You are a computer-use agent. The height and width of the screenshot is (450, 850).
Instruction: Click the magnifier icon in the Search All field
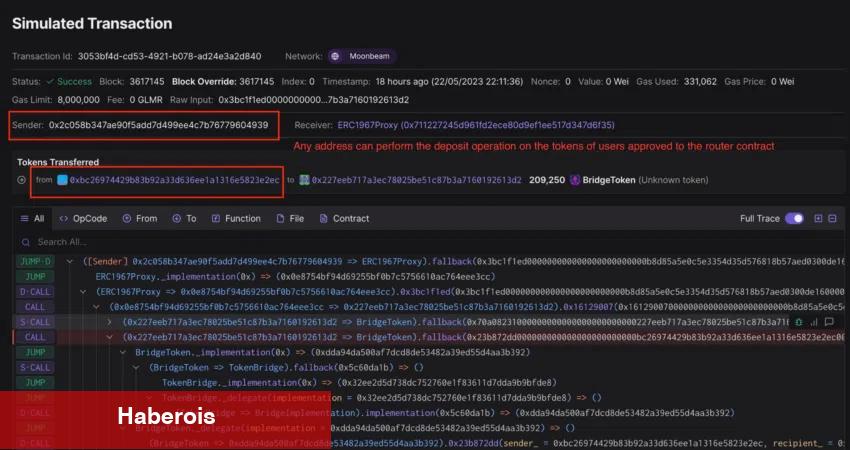pyautogui.click(x=25, y=242)
